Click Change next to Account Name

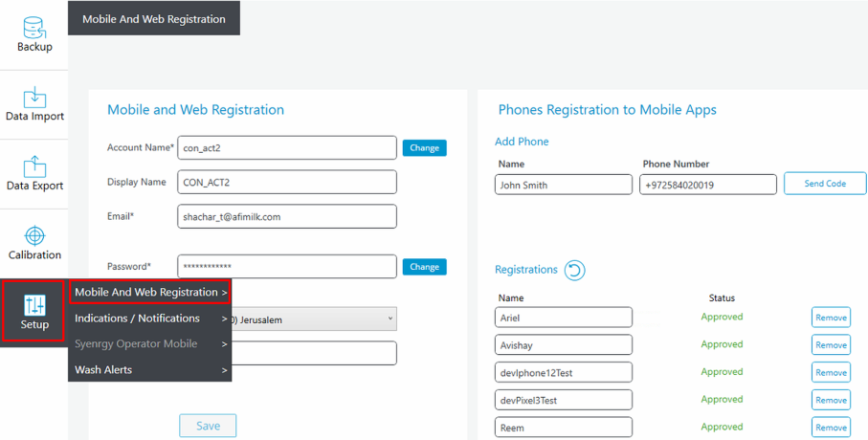tap(424, 147)
